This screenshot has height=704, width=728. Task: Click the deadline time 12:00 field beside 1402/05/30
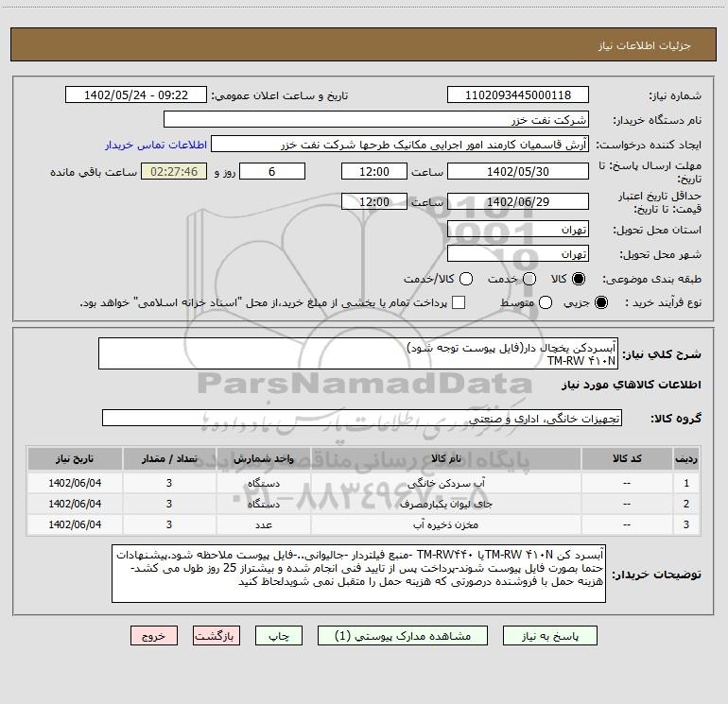(374, 171)
